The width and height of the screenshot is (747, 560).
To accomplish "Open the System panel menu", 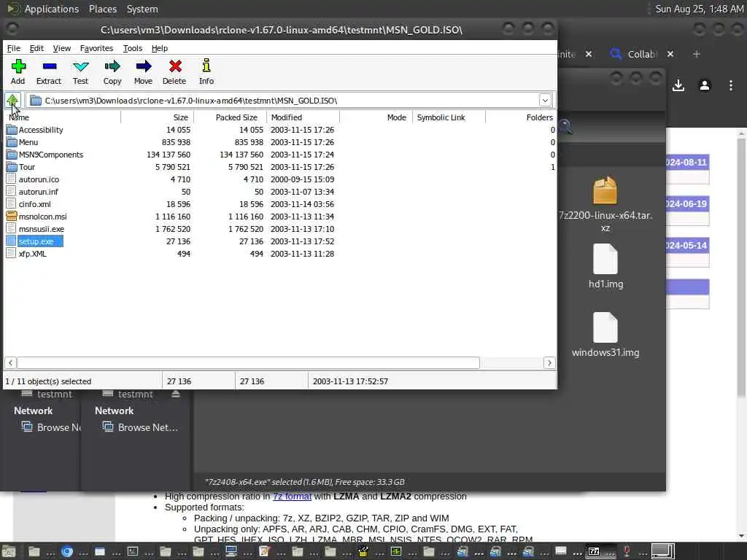I will 142,9.
